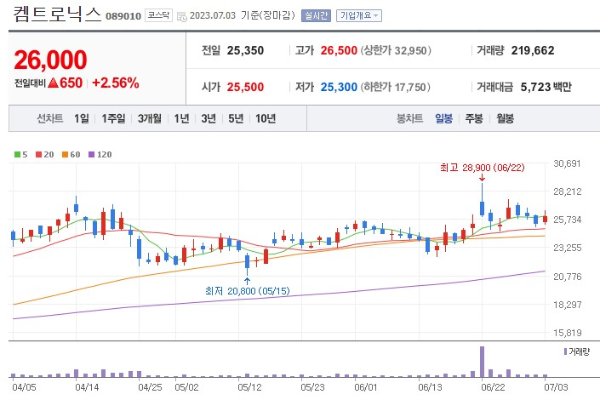Screen dimensions: 600x410
Task: Click the upper limit 상한가 32,950 text
Action: [x=396, y=51]
